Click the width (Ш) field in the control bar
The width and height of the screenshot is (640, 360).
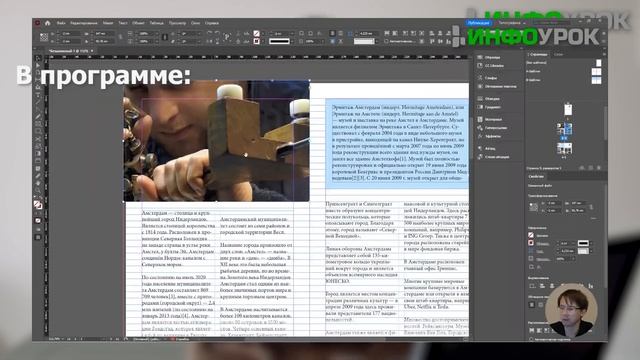tap(104, 33)
